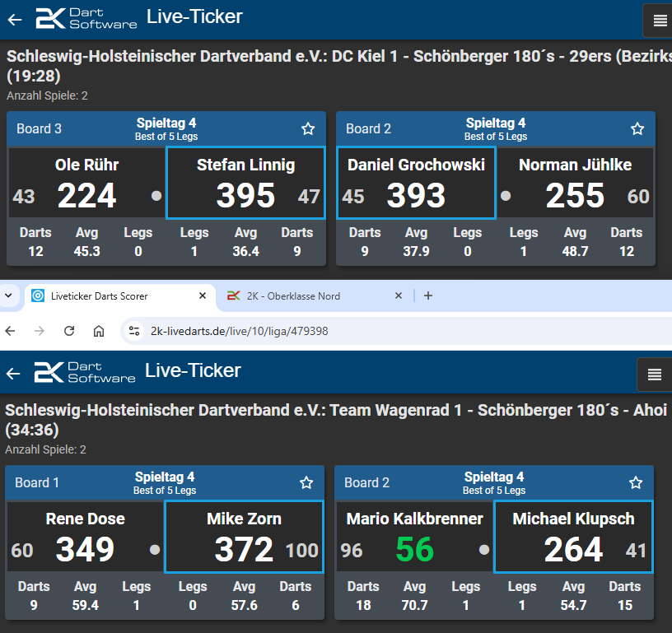Click back arrow in top Live-Ticker header

coord(15,18)
